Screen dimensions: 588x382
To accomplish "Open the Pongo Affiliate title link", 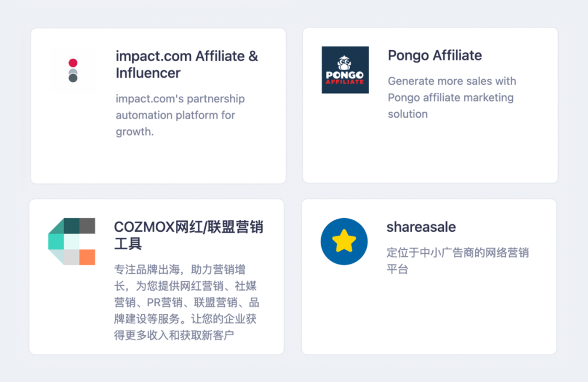I will coord(434,56).
